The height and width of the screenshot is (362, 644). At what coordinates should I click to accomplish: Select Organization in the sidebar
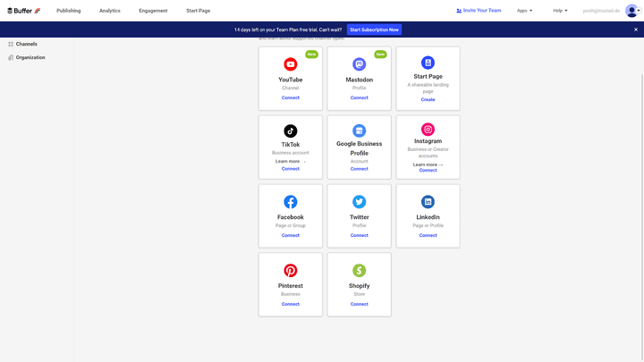pyautogui.click(x=30, y=57)
